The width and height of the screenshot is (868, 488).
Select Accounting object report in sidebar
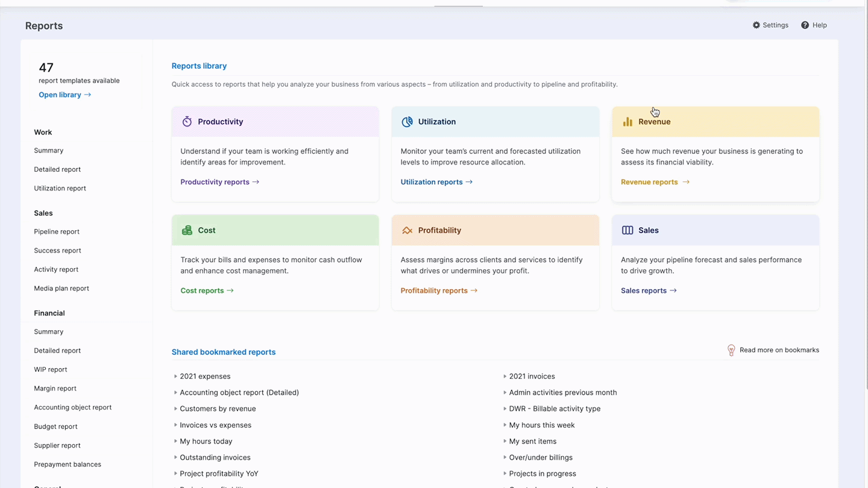point(73,407)
